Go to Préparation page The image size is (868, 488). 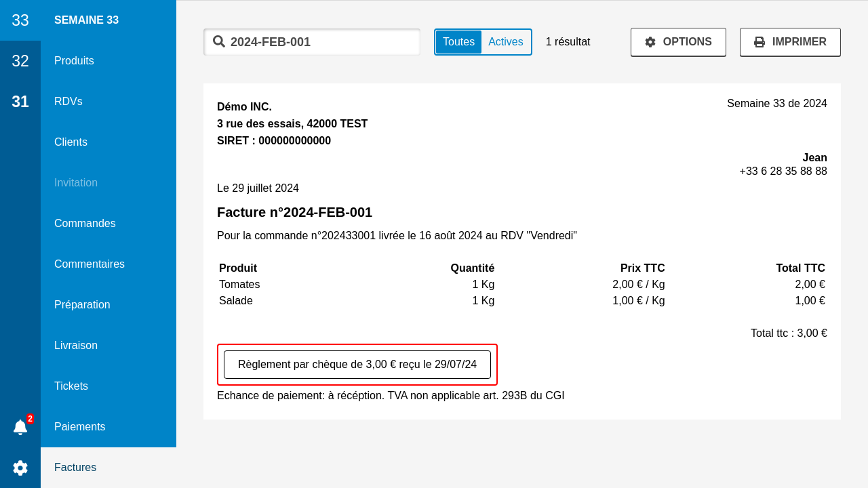click(x=82, y=305)
